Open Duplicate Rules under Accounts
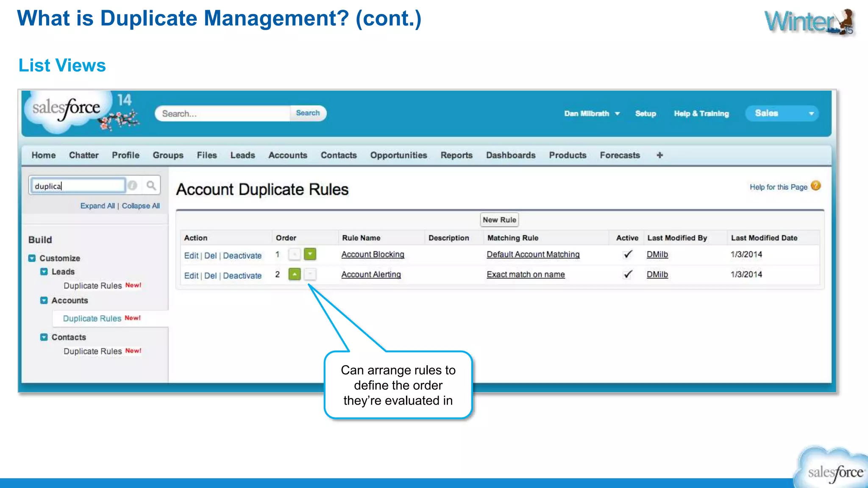868x488 pixels. pos(92,318)
